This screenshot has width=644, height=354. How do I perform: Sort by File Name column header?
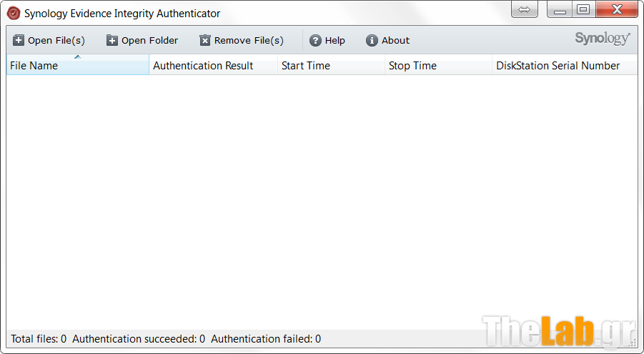pyautogui.click(x=77, y=66)
